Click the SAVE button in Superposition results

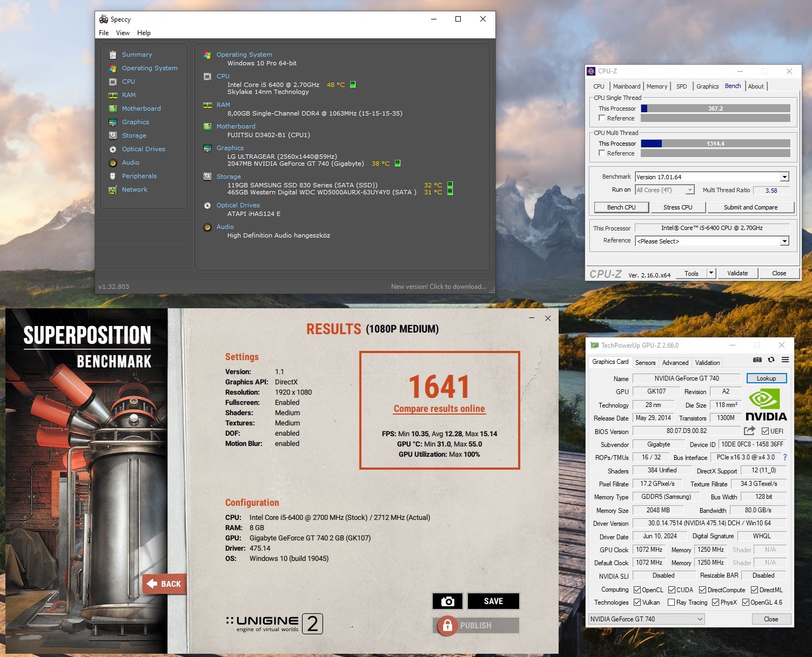[x=493, y=601]
